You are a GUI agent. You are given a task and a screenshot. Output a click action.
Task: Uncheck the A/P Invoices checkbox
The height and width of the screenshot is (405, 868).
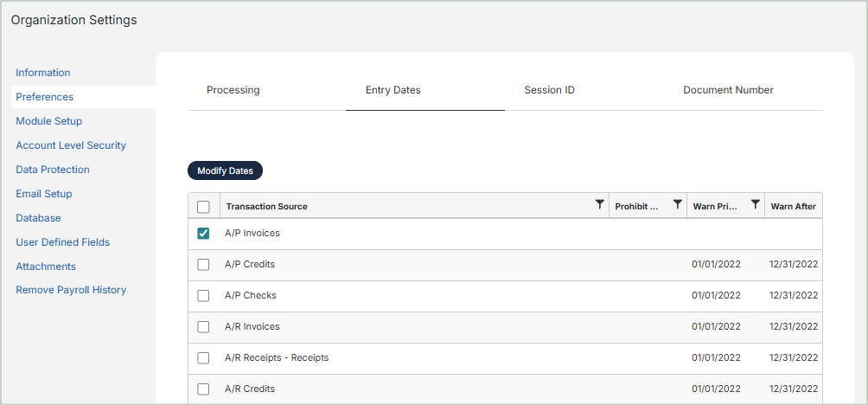coord(203,234)
